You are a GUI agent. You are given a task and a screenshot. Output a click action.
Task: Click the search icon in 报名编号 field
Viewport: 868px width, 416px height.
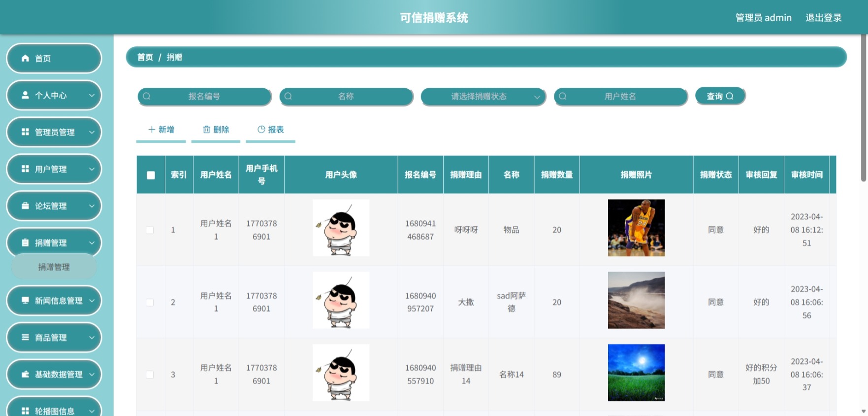click(147, 96)
